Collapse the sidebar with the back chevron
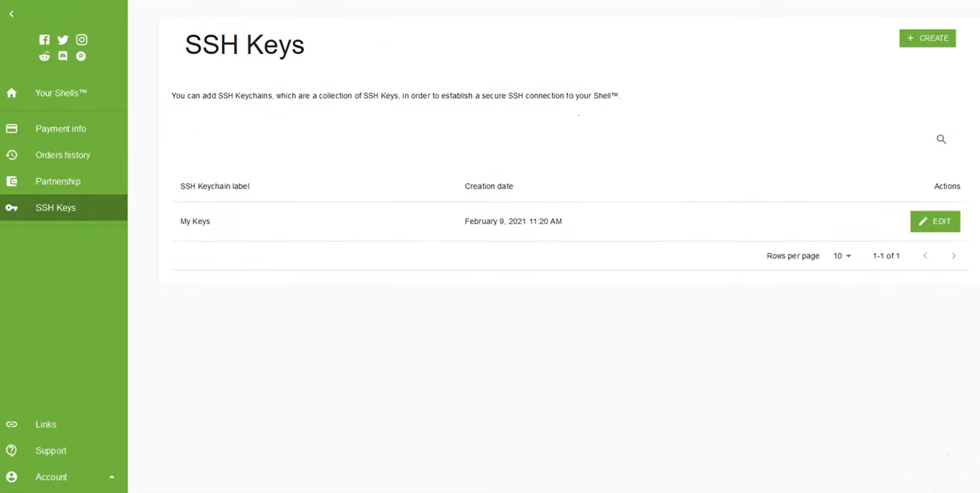Viewport: 980px width, 493px height. (x=12, y=14)
